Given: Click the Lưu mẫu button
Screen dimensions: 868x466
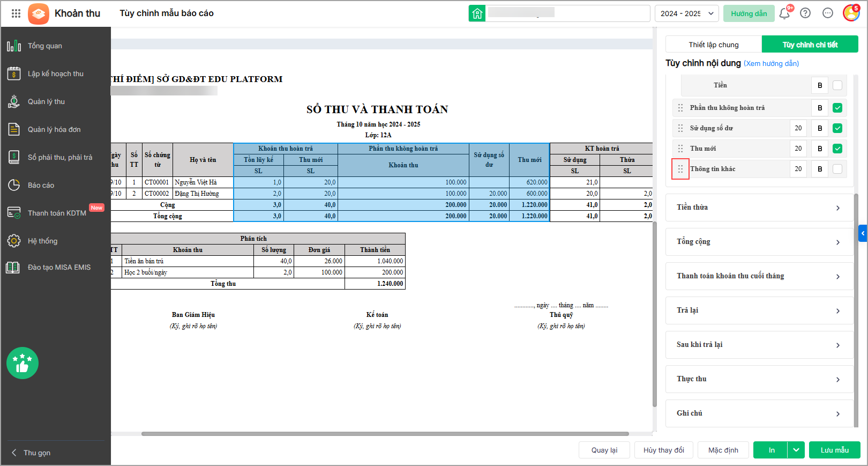Looking at the screenshot, I should (835, 450).
